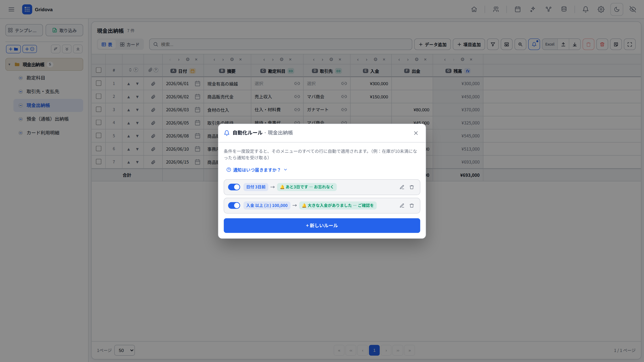Delete the 入金 以上 100,000 rule
The width and height of the screenshot is (644, 362).
click(x=411, y=206)
